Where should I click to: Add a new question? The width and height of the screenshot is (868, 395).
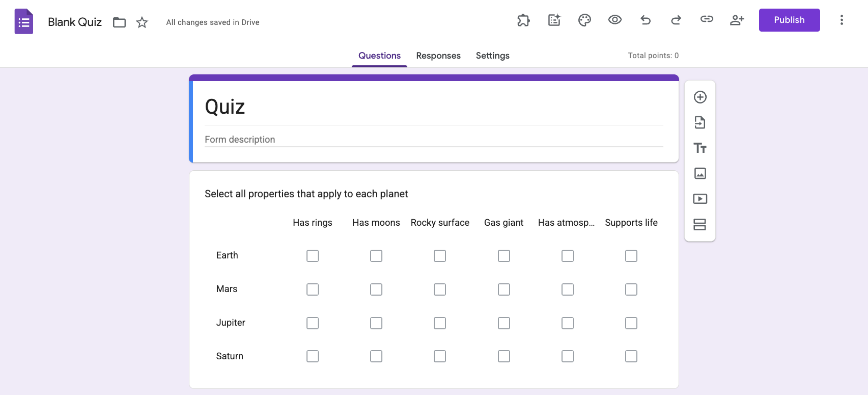tap(700, 97)
